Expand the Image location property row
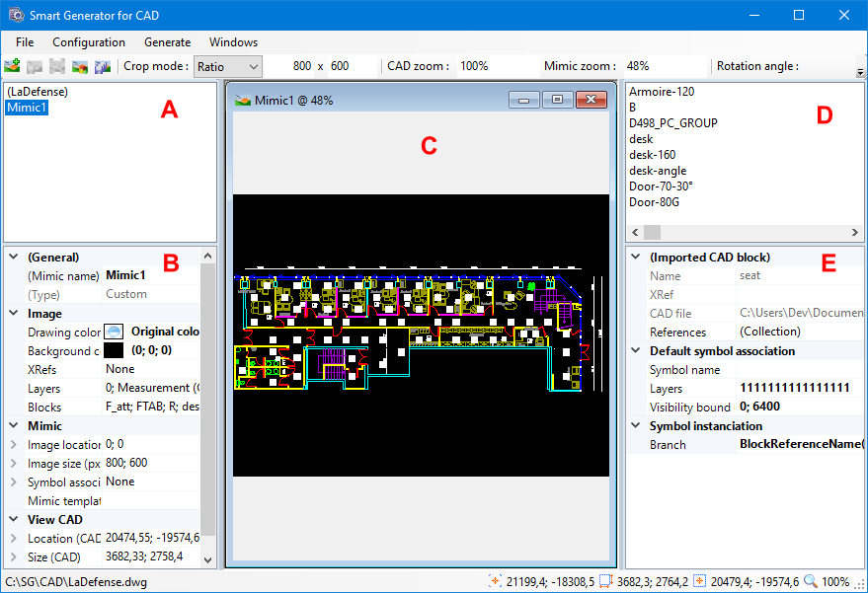Image resolution: width=868 pixels, height=593 pixels. coord(14,445)
